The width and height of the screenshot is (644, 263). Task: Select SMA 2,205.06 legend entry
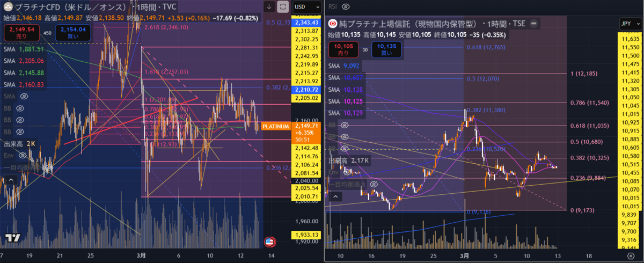point(24,61)
